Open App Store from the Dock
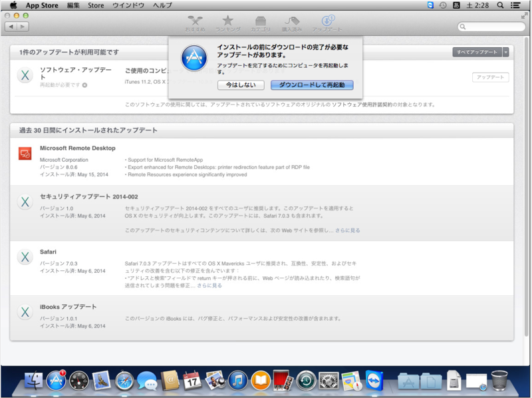The height and width of the screenshot is (398, 532). pyautogui.click(x=56, y=380)
